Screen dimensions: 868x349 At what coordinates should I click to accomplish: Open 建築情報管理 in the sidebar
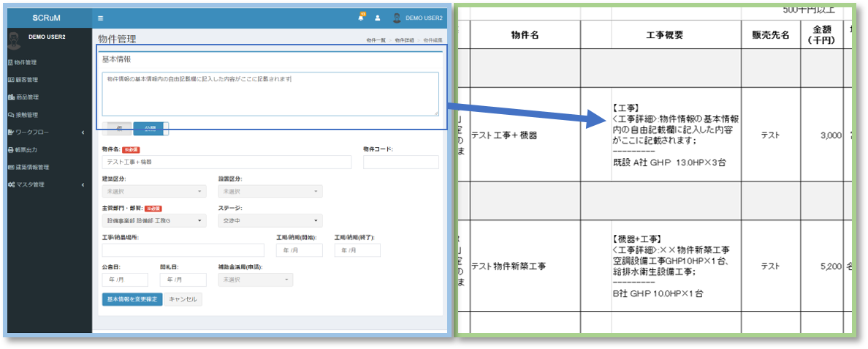pyautogui.click(x=28, y=168)
